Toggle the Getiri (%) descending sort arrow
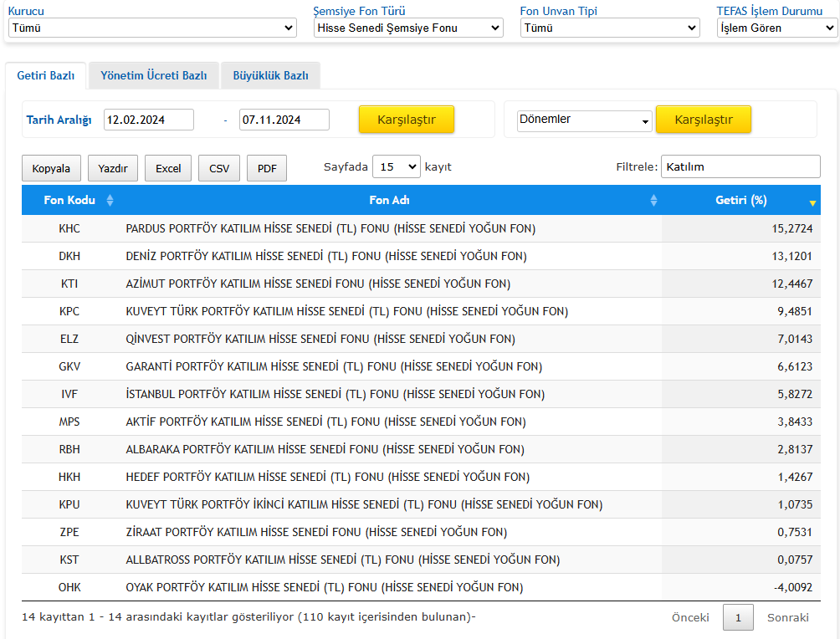Viewport: 840px width, 639px height. point(812,203)
